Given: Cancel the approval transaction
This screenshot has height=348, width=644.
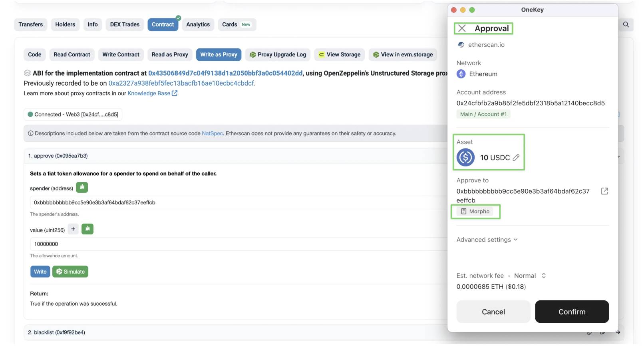Looking at the screenshot, I should [493, 312].
